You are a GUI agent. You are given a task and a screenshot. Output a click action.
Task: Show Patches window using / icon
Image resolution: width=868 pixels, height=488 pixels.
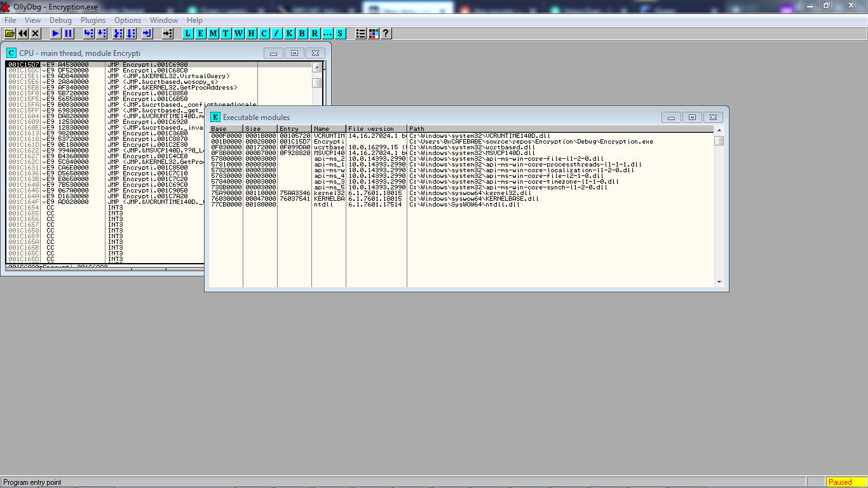[x=276, y=34]
